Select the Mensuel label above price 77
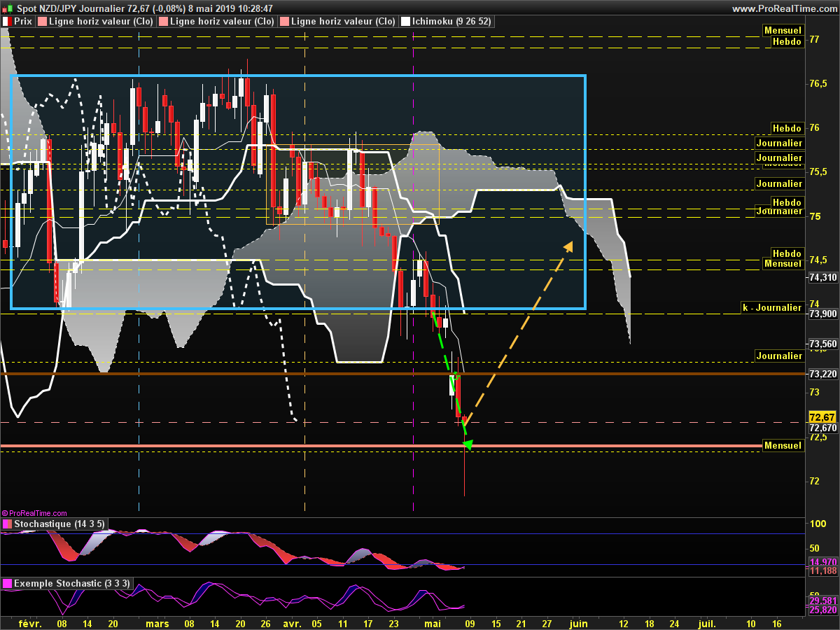 (783, 31)
